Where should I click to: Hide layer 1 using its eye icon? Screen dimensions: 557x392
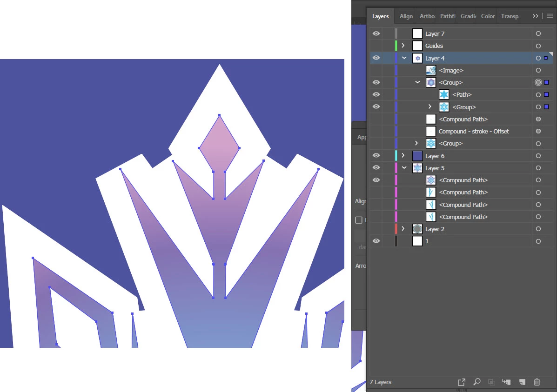pos(376,241)
